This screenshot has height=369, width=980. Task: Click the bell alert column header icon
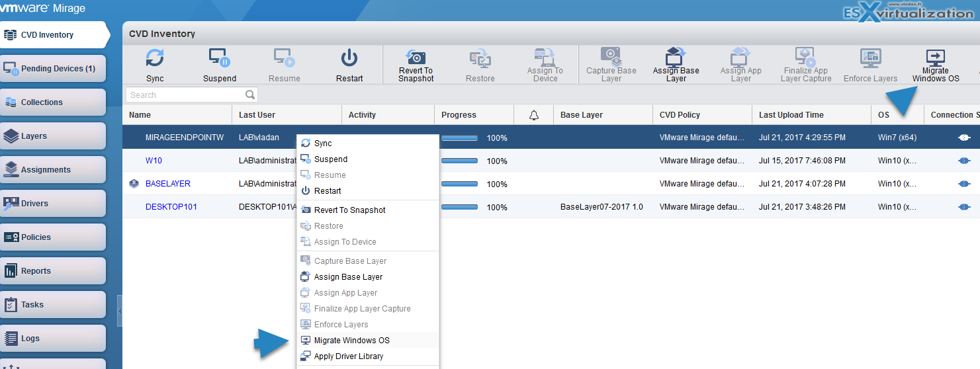click(533, 115)
